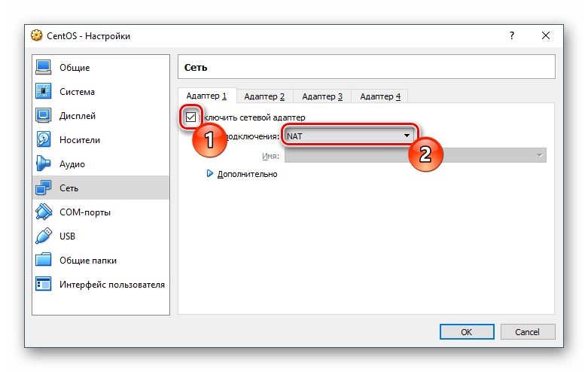Click the Cancel button

point(527,332)
